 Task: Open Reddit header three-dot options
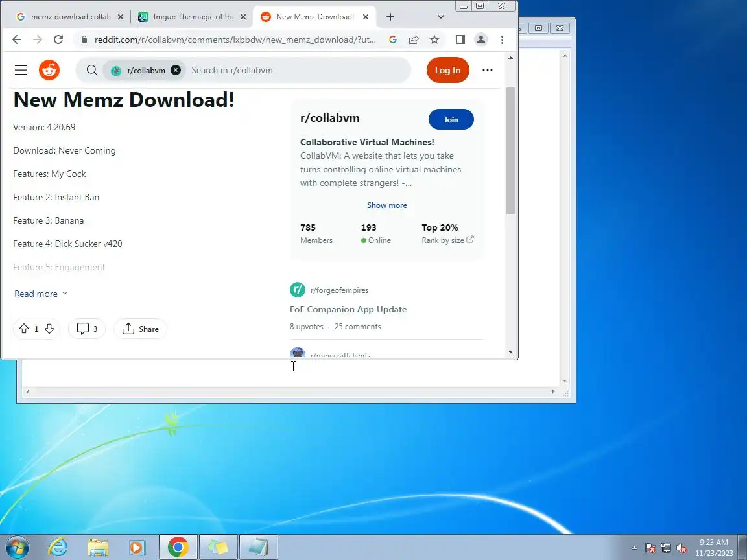[x=488, y=70]
